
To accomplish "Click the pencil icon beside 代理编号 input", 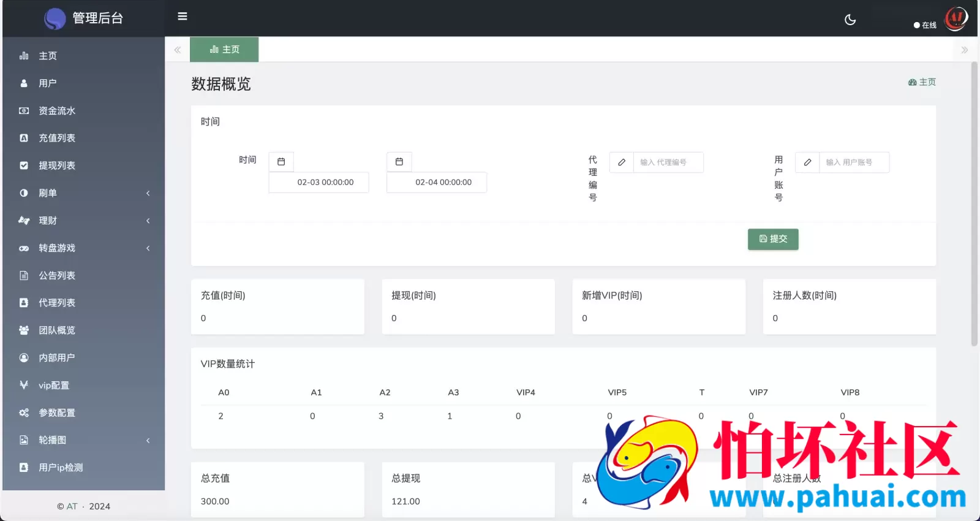I will pyautogui.click(x=622, y=162).
